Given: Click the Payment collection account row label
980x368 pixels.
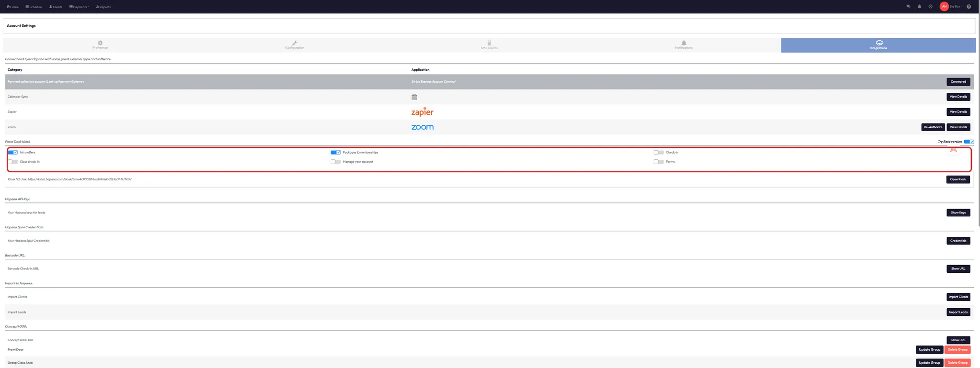Looking at the screenshot, I should [46, 82].
